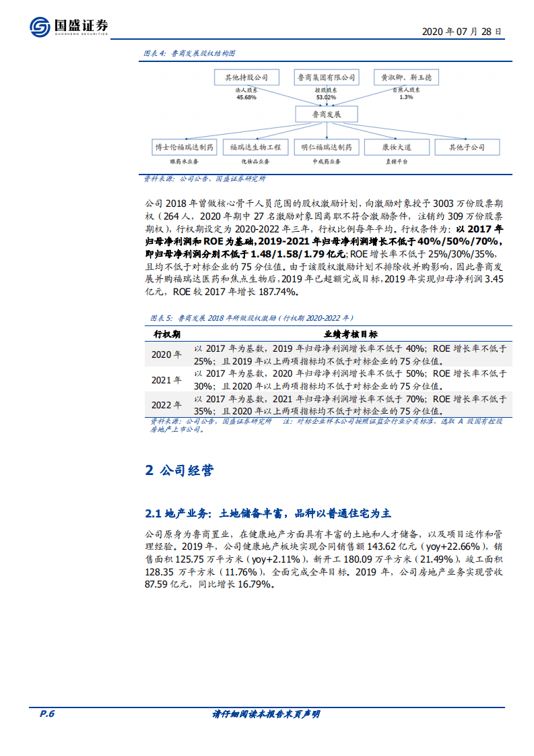The height and width of the screenshot is (756, 534).
Task: Click the section heading 2 公司经营
Action: [179, 470]
